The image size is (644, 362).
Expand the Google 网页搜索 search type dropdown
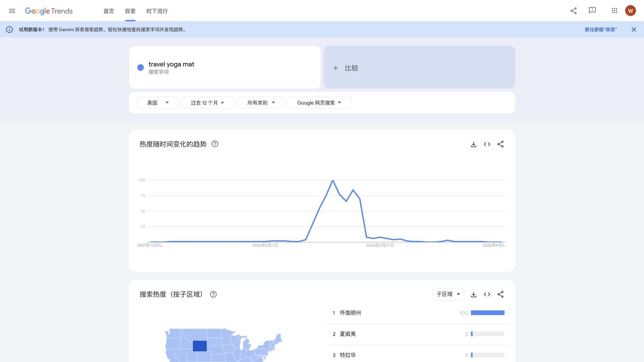[x=319, y=102]
